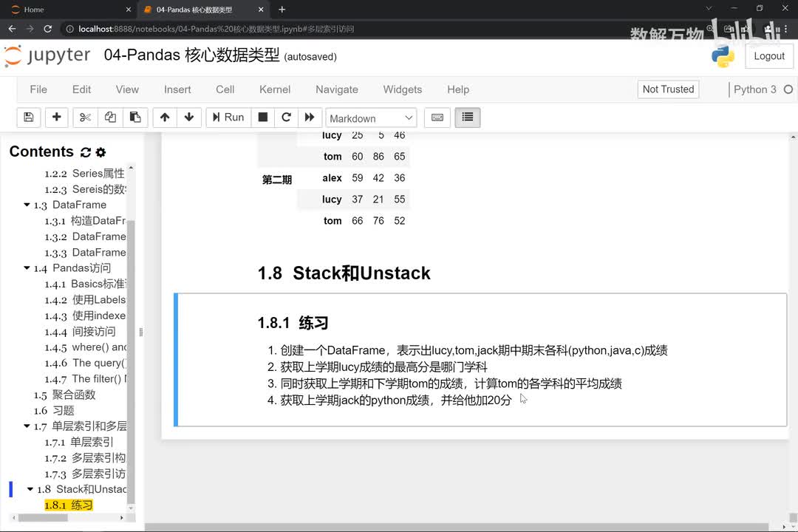798x532 pixels.
Task: Open the Navigate menu
Action: click(337, 89)
